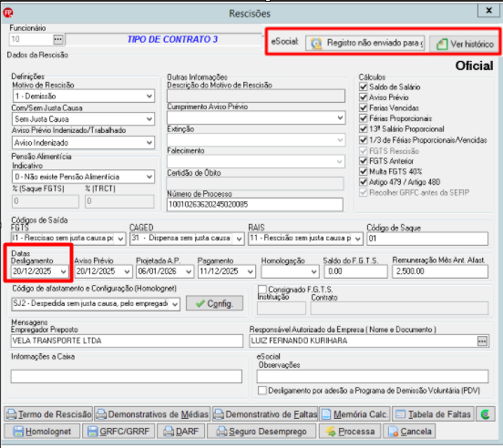The image size is (503, 448).
Task: Toggle 1/3 de Férias Proporcionais/Vencidas
Action: [x=364, y=139]
